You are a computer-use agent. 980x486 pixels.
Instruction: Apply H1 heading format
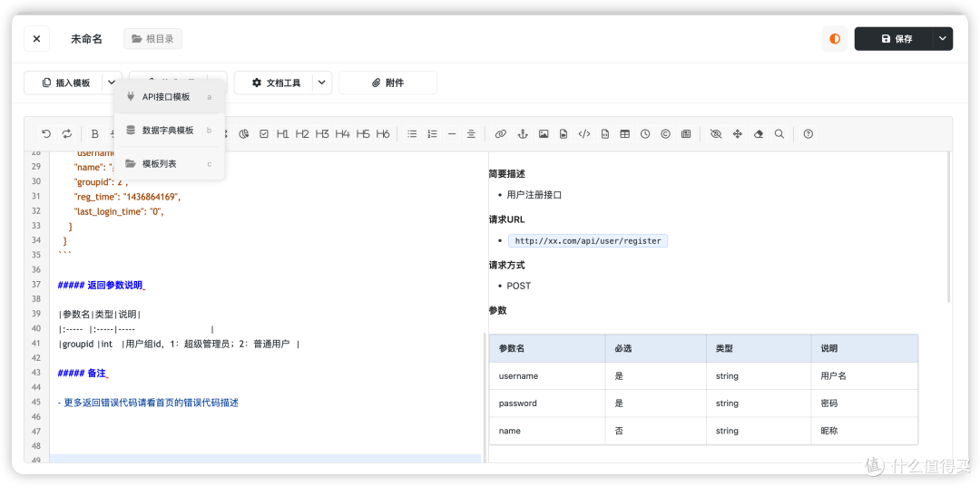[282, 133]
